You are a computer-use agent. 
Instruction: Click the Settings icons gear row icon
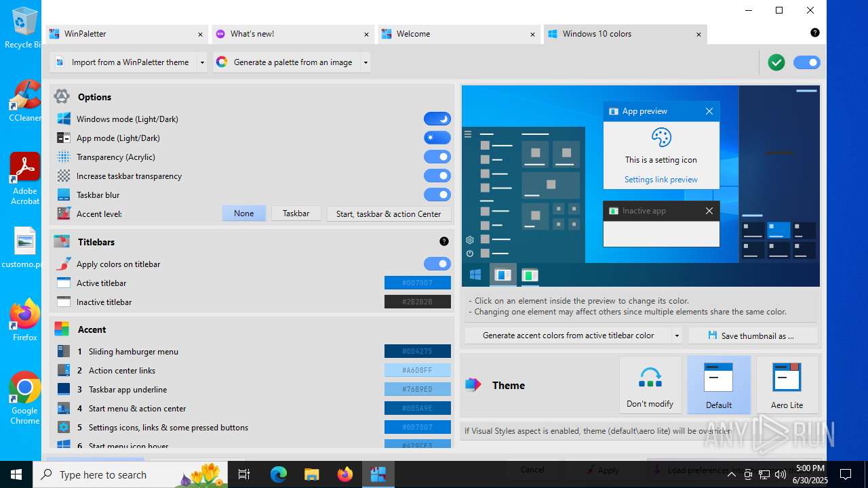point(64,427)
